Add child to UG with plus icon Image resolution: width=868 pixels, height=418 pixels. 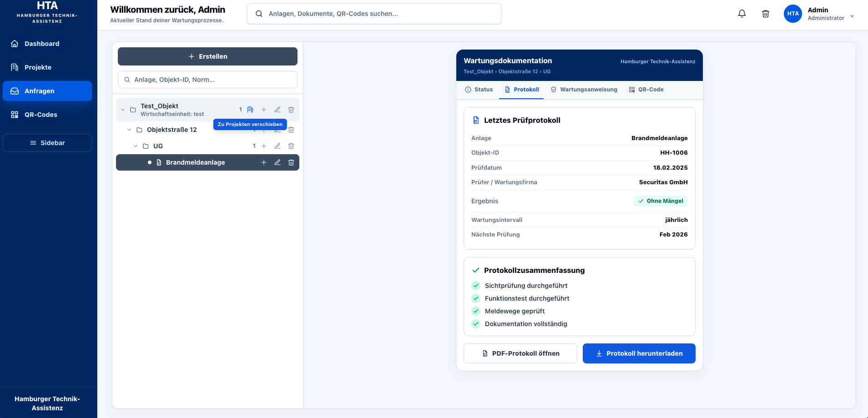[x=264, y=146]
